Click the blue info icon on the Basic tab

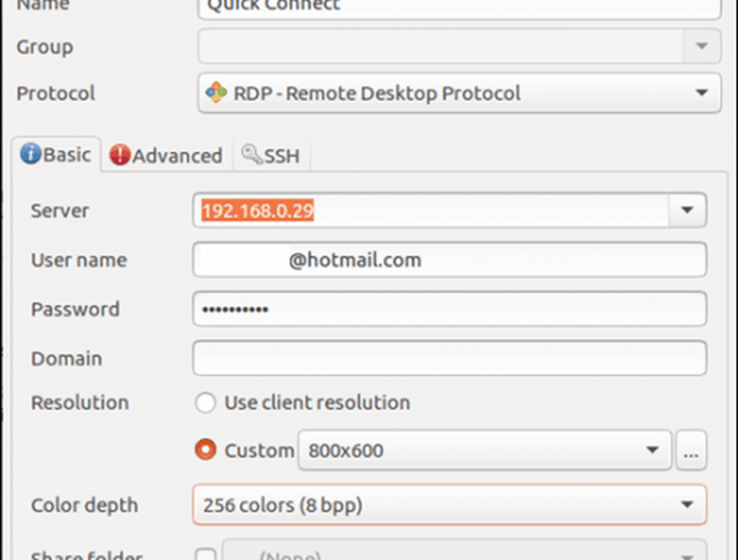(30, 154)
